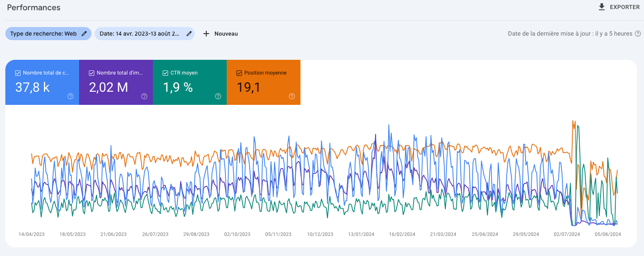
Task: Click pencil icon on date range filter
Action: pyautogui.click(x=189, y=34)
